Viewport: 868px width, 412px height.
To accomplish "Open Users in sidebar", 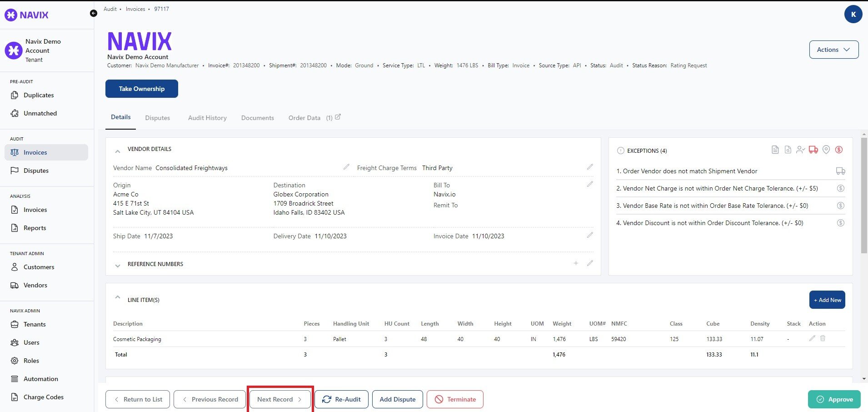I will coord(31,342).
